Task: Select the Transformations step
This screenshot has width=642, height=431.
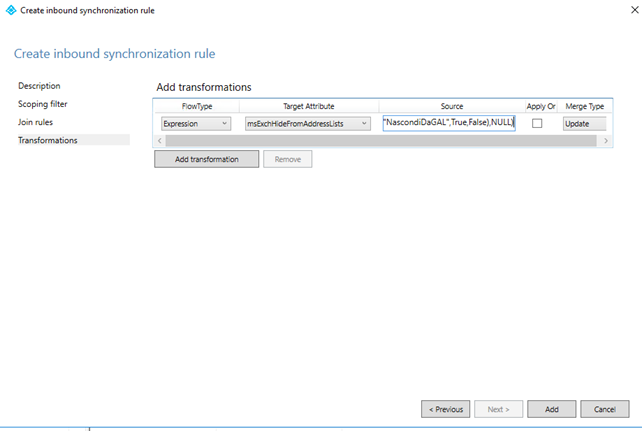Action: [73, 140]
